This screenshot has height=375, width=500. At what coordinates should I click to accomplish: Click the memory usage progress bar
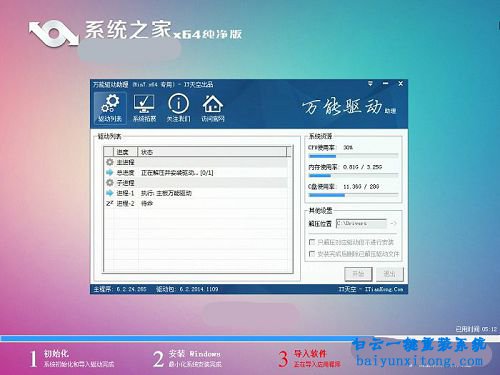pos(353,175)
